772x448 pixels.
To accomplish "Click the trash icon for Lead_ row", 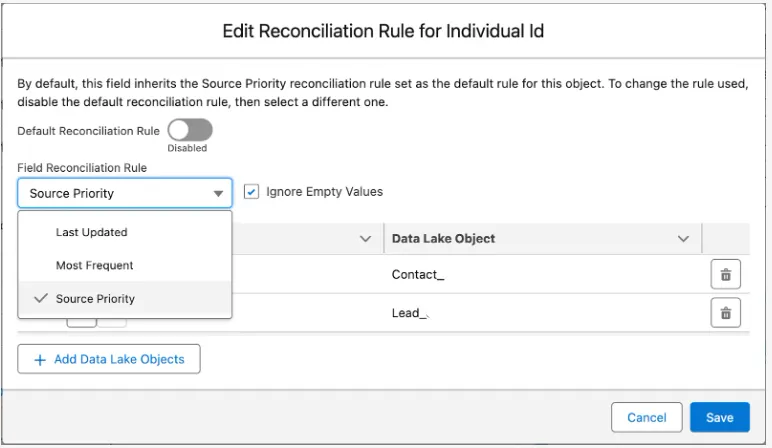I will coord(725,312).
